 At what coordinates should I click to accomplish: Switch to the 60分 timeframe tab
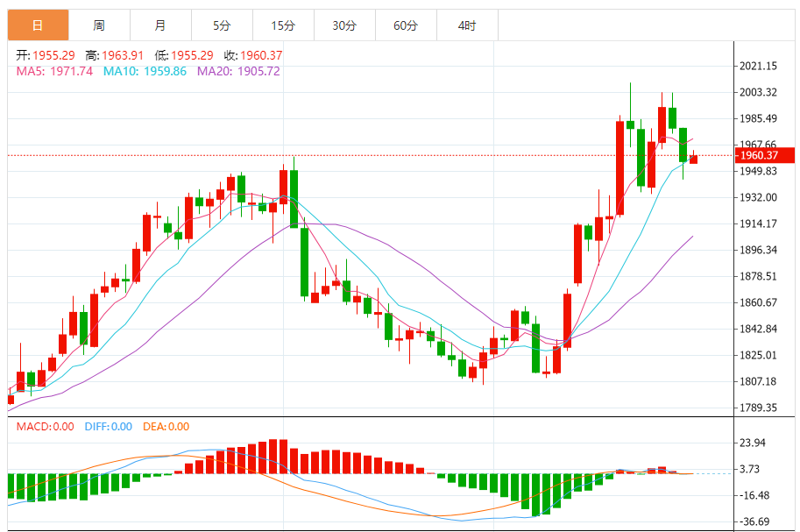406,25
